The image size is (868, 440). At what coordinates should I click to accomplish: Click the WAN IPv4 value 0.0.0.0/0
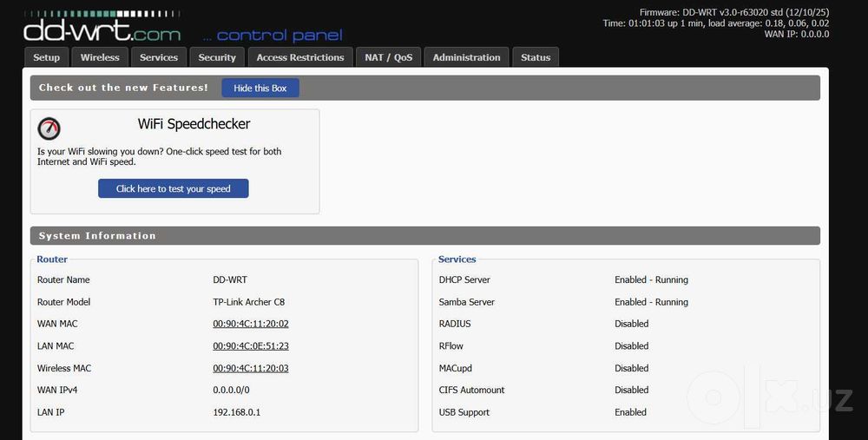[x=232, y=390]
